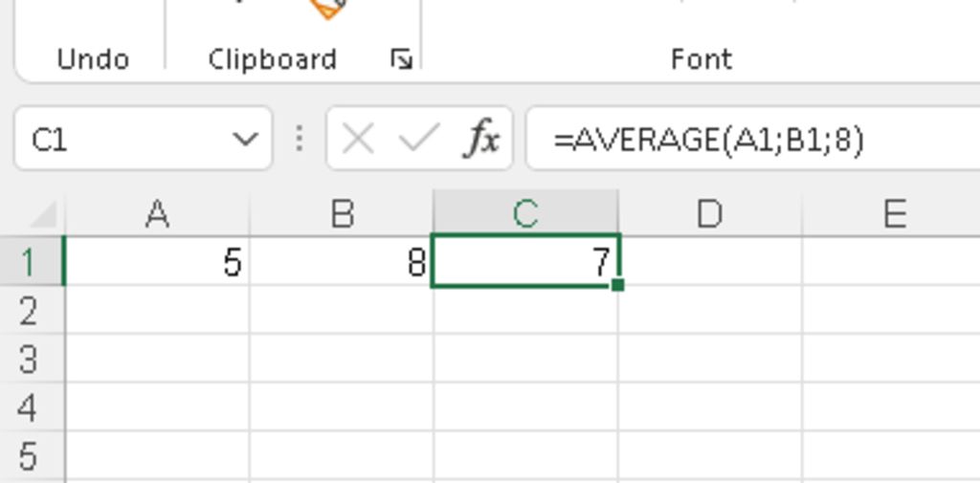
Task: Open the Clipboard dialog launcher
Action: click(x=402, y=60)
